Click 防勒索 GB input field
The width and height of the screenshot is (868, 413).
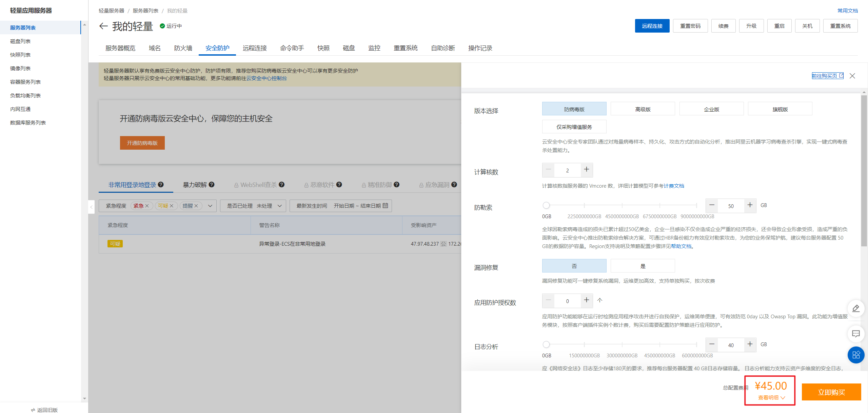pos(731,206)
